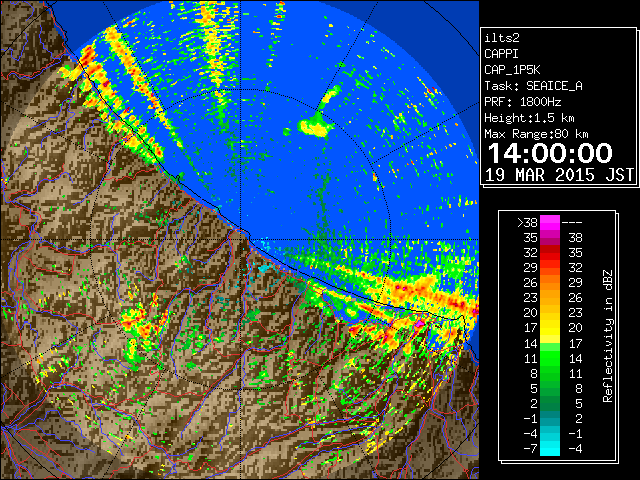This screenshot has width=640, height=480.
Task: Click the magenta high-reflectivity pixel near southeast coast
Action: [x=420, y=324]
